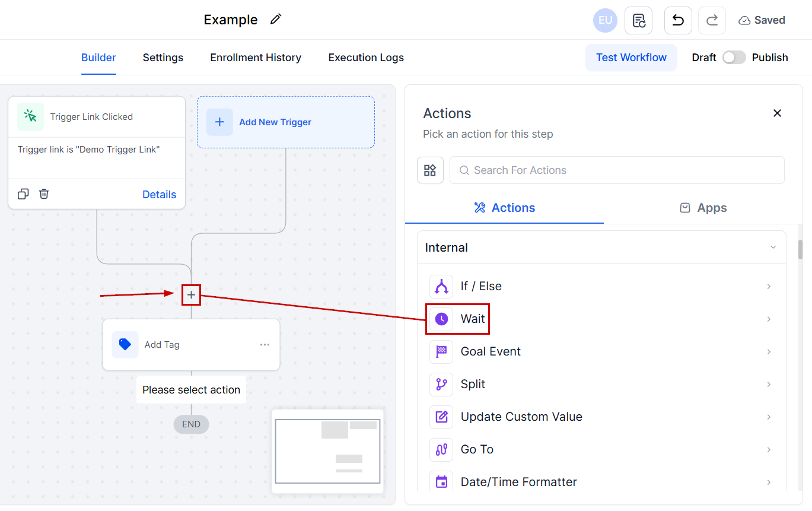Expand the Go To action details
The image size is (812, 511).
(769, 449)
